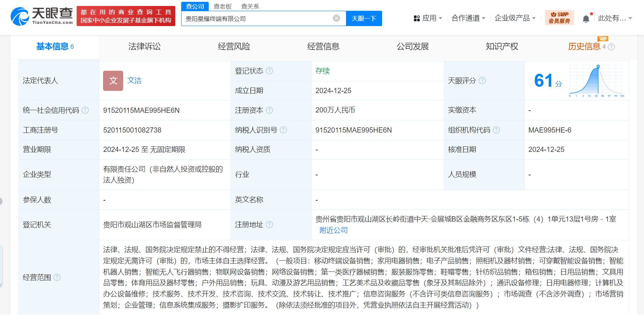Expand the 合作通道 dropdown
Viewport: 644px width, 315px height.
coord(468,18)
